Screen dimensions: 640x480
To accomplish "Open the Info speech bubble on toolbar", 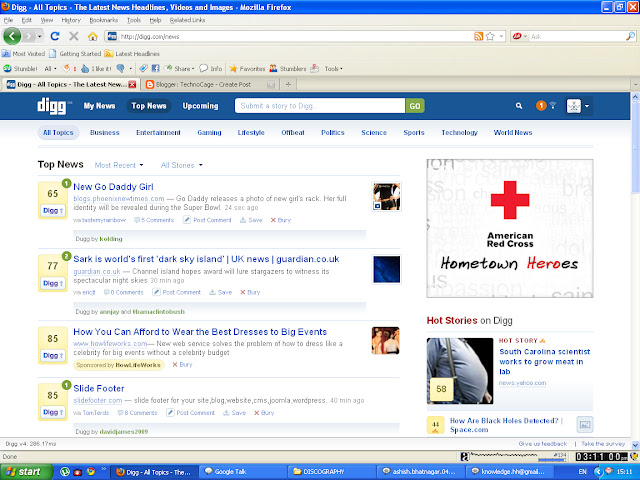I will [x=211, y=69].
